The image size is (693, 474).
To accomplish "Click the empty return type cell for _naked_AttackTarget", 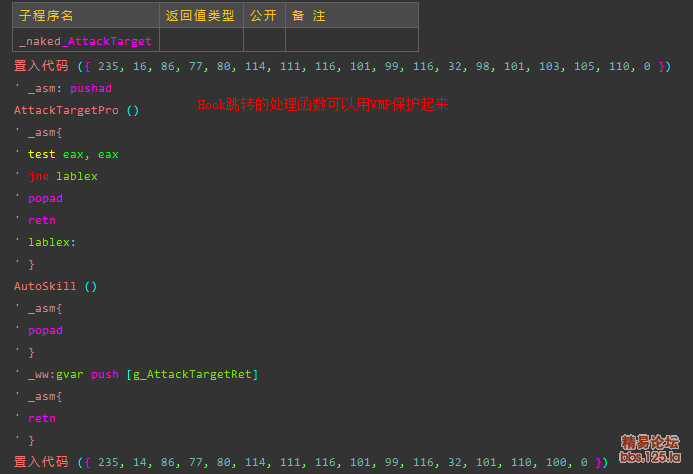I will click(201, 40).
